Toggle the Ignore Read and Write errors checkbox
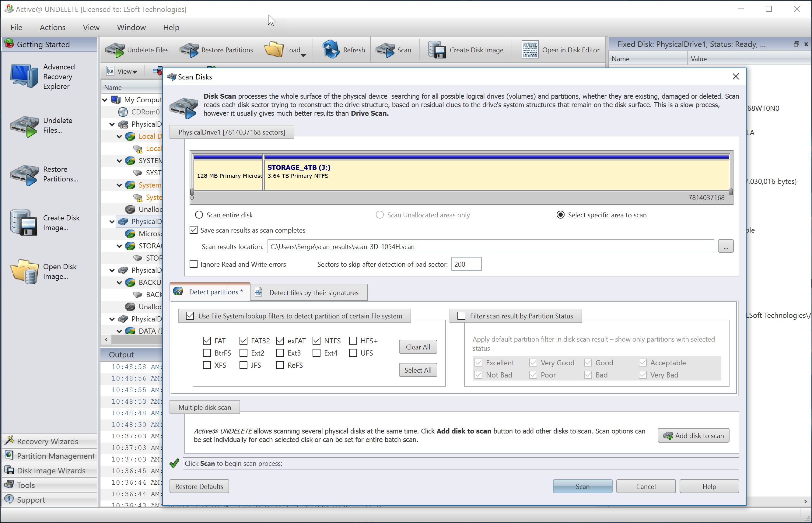The image size is (812, 523). click(x=193, y=264)
